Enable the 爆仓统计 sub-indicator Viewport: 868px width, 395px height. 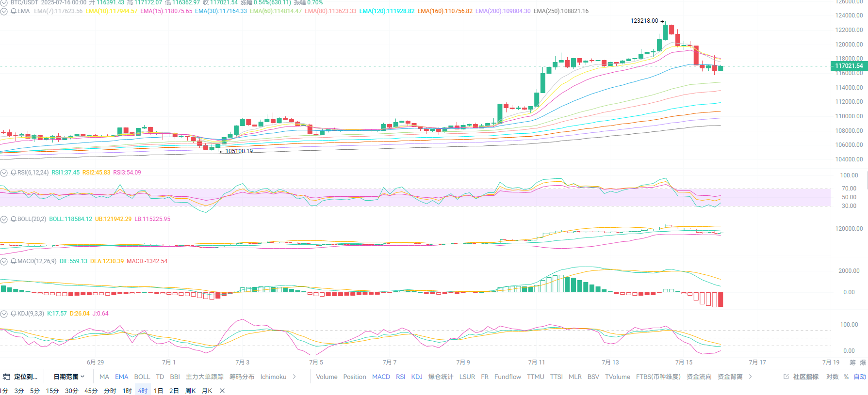click(x=441, y=377)
